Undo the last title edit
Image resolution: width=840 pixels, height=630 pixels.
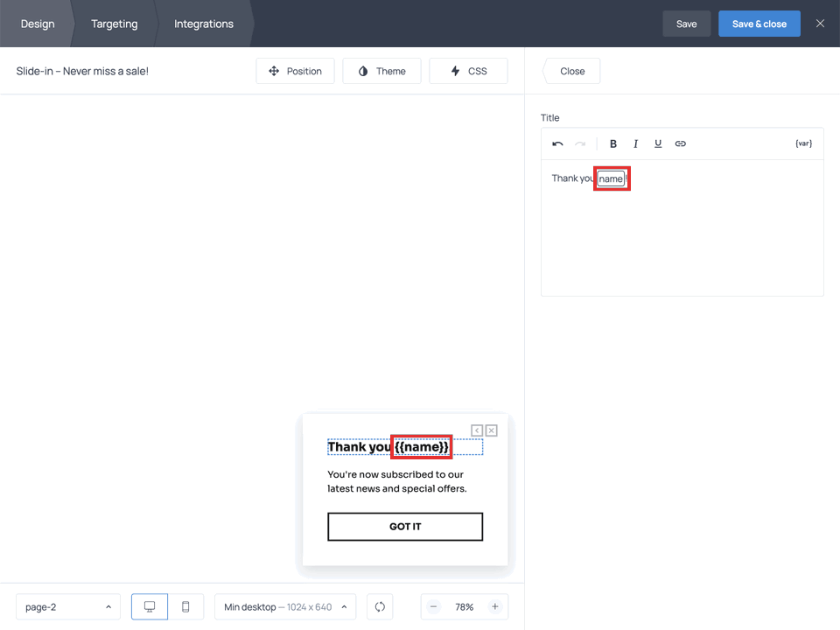click(x=558, y=143)
